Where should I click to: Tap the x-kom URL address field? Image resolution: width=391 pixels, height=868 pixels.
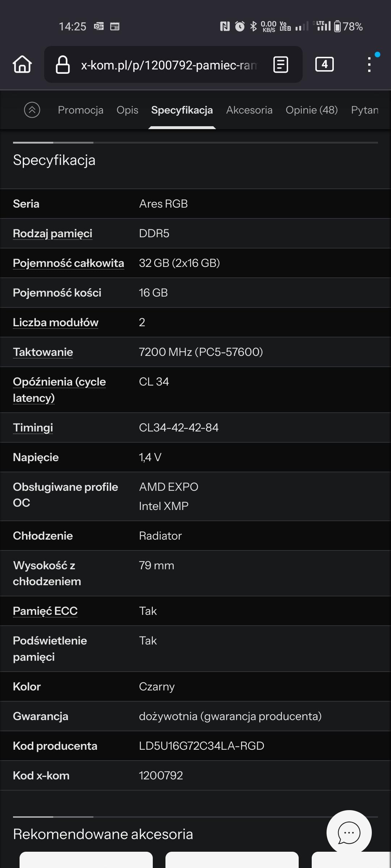coord(168,65)
